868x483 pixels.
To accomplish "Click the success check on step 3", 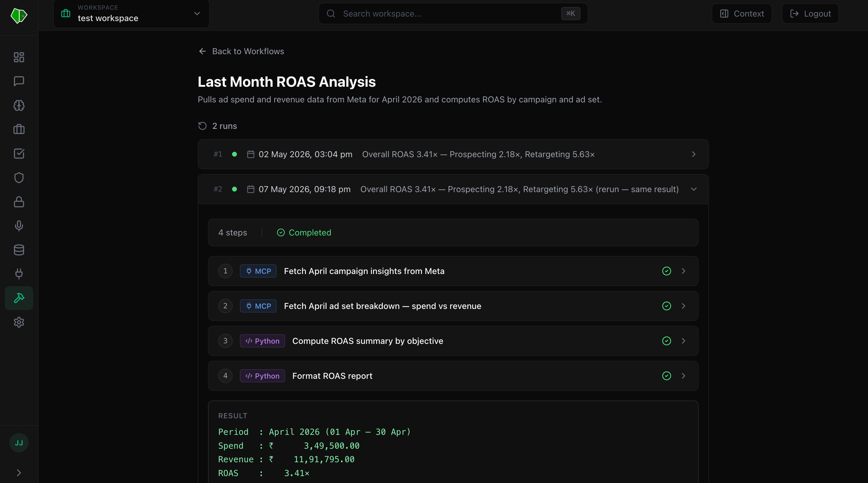I will [666, 341].
